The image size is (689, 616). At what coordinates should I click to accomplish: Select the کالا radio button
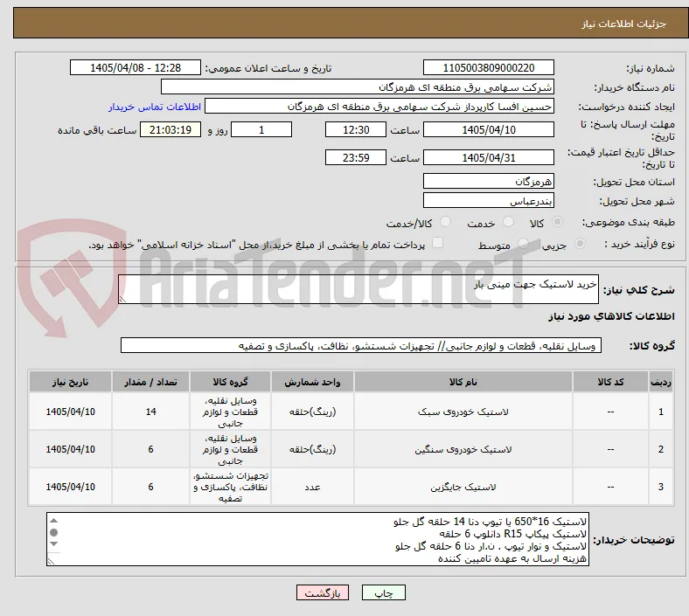click(557, 222)
